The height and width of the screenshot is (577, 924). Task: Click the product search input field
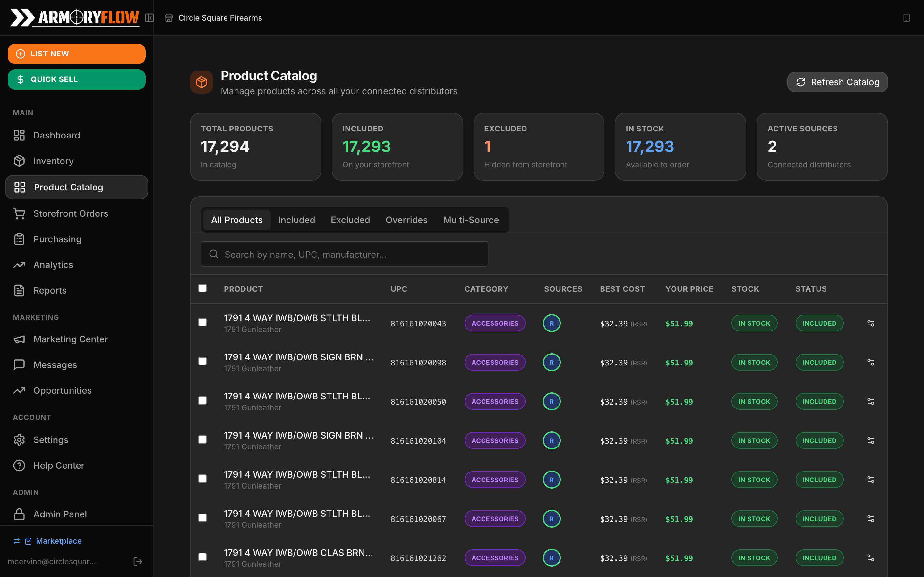(344, 254)
